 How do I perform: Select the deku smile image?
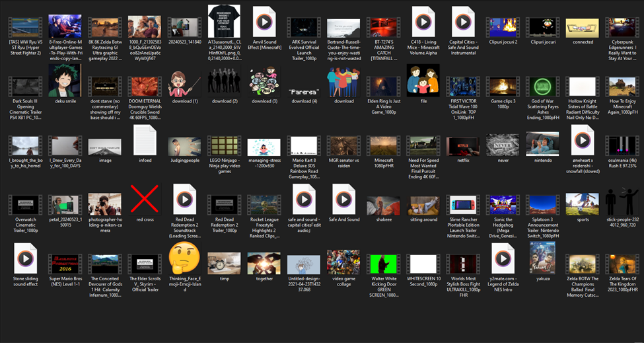coord(65,81)
